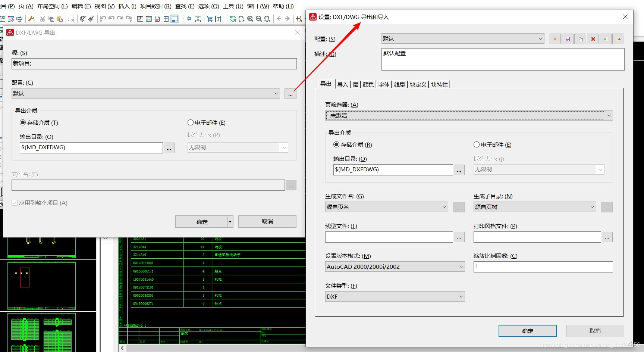Click the export configuration icon
The image size is (644, 352).
[x=618, y=39]
